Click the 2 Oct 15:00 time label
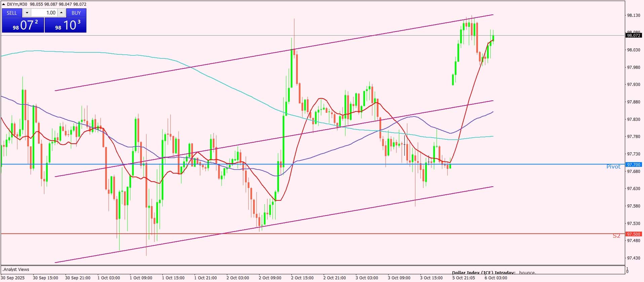 click(x=302, y=278)
